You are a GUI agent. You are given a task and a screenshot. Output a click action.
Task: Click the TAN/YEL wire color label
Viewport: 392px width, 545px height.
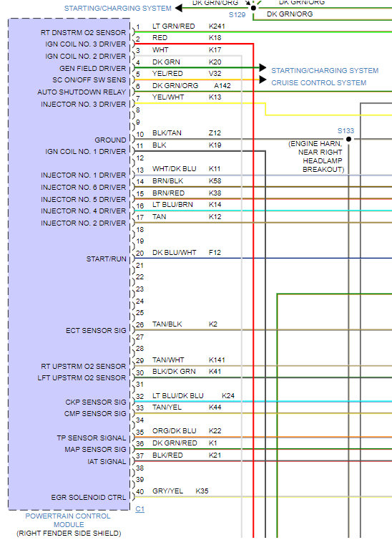(x=167, y=407)
